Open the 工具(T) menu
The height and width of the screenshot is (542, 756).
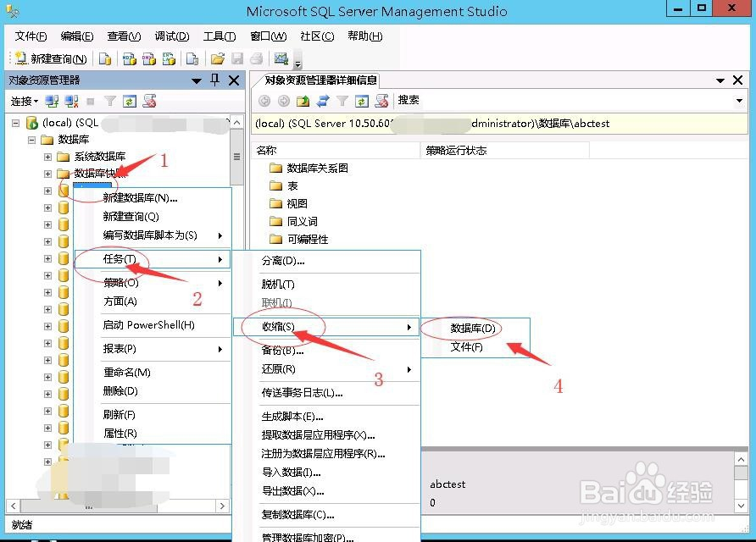coord(220,36)
